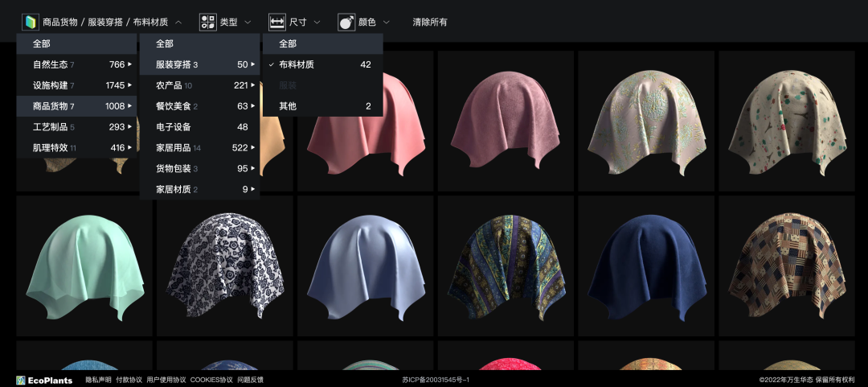Open 隐私声明 privacy link
Image resolution: width=868 pixels, height=387 pixels.
click(99, 381)
